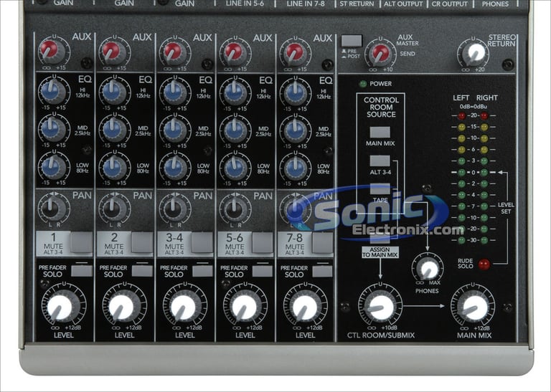Click channel 2 LOW 80Hz EQ knob
This screenshot has width=551, height=392.
click(113, 167)
